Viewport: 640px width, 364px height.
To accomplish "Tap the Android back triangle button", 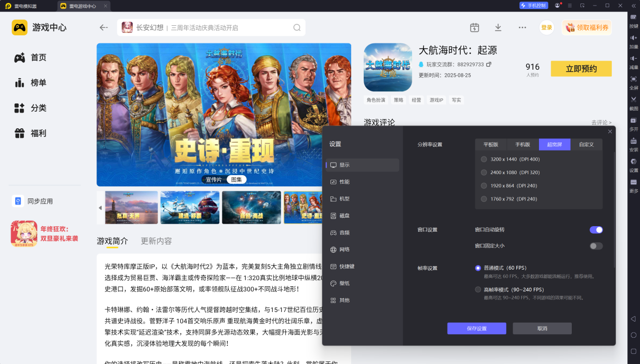I will (x=633, y=319).
